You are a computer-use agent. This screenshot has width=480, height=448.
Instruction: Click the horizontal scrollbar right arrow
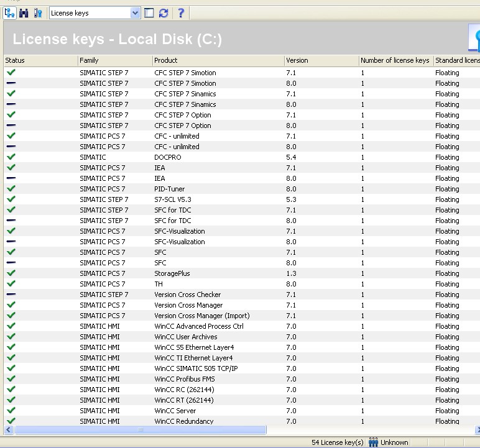(x=478, y=429)
